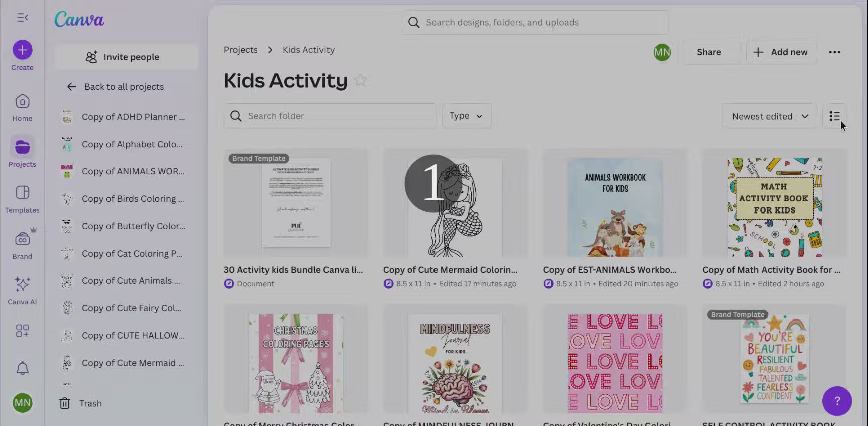Switch to list view icon
The height and width of the screenshot is (426, 868).
pos(834,116)
